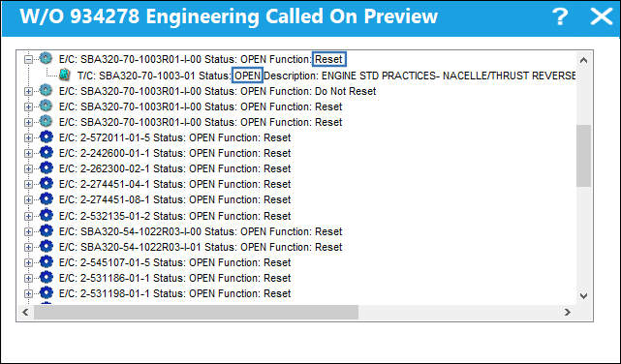Click the blue gear icon for E/C 2-545107-01-5
Screen dimensions: 621x364
coord(46,262)
